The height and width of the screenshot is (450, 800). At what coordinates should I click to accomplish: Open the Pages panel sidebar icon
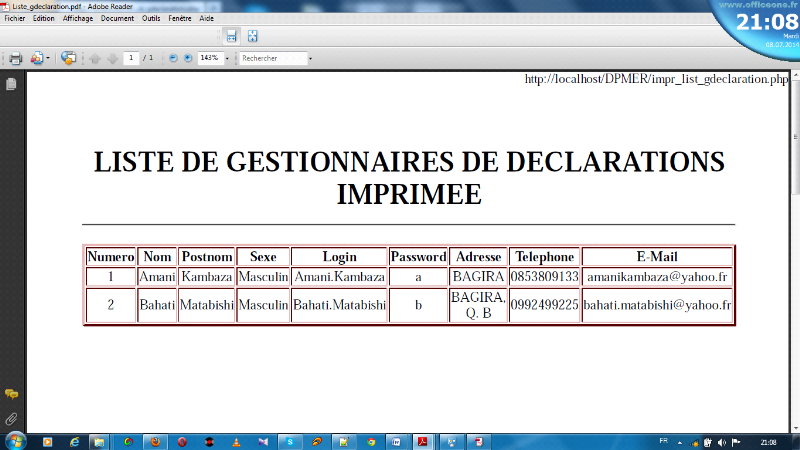coord(11,84)
